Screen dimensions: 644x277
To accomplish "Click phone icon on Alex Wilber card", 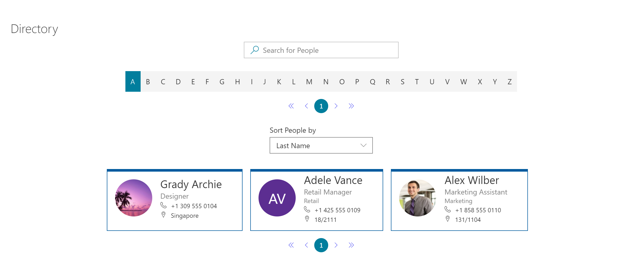I will [448, 209].
